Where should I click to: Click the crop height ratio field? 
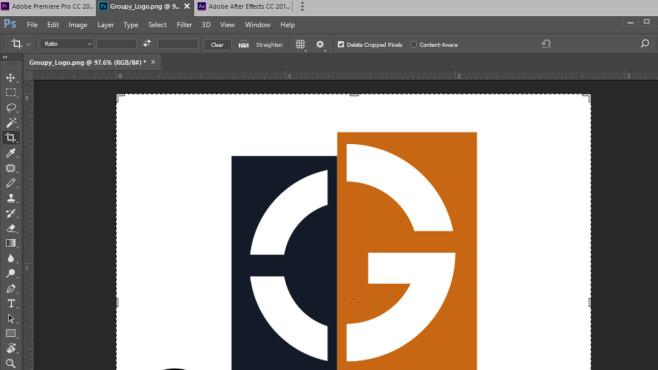(x=178, y=44)
